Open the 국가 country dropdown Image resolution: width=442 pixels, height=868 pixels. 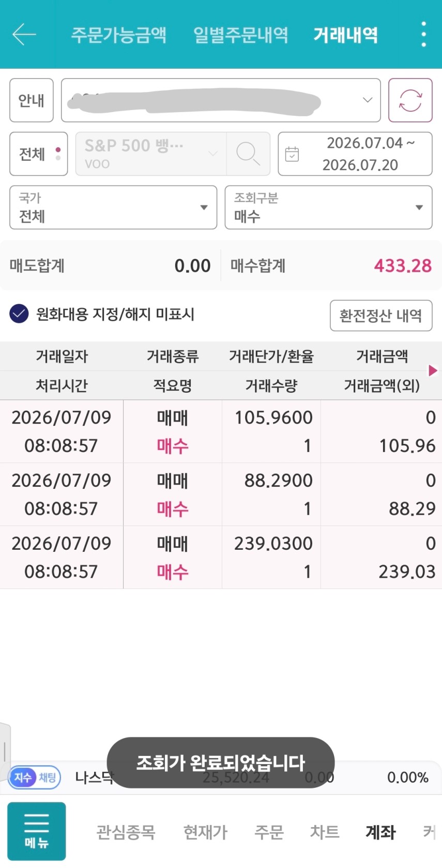point(113,207)
